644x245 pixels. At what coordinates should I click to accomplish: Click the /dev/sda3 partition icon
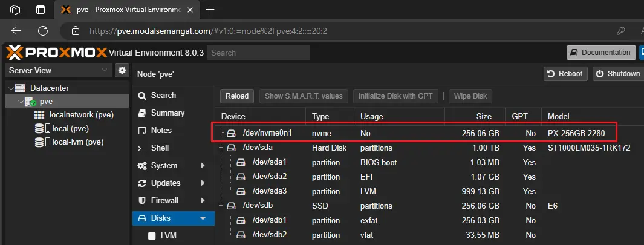click(242, 192)
